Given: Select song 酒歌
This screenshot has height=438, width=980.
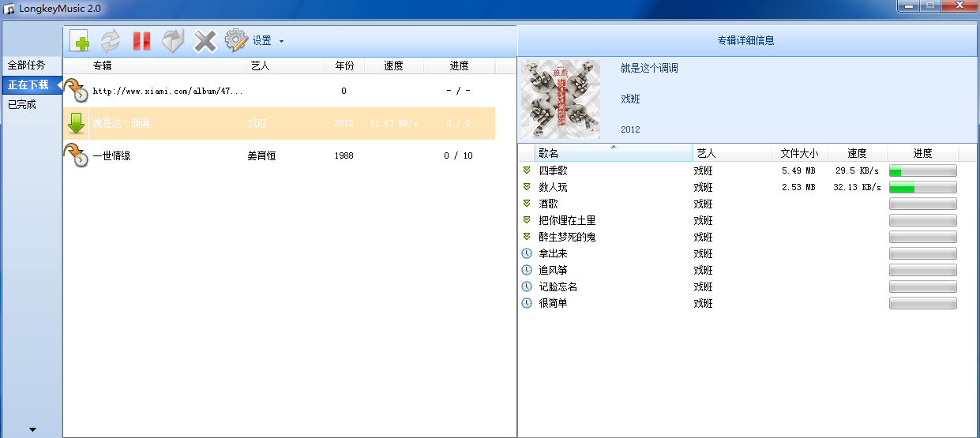Looking at the screenshot, I should pos(548,204).
